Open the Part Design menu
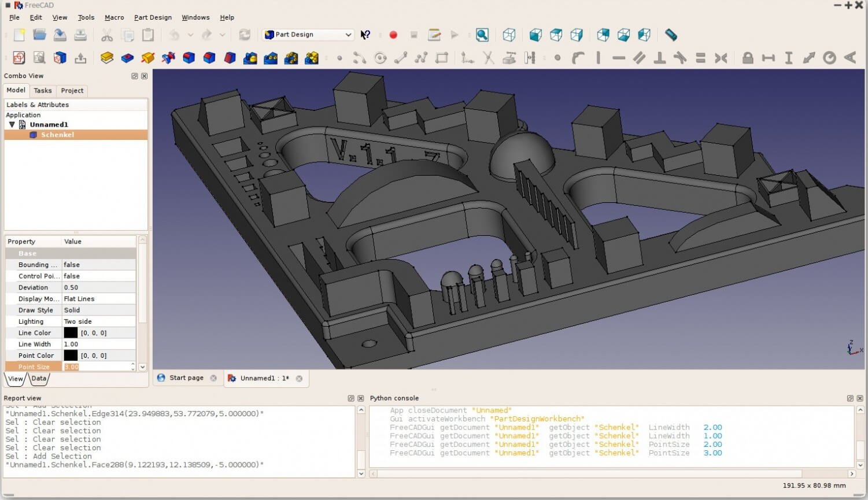Image resolution: width=868 pixels, height=500 pixels. coord(153,17)
